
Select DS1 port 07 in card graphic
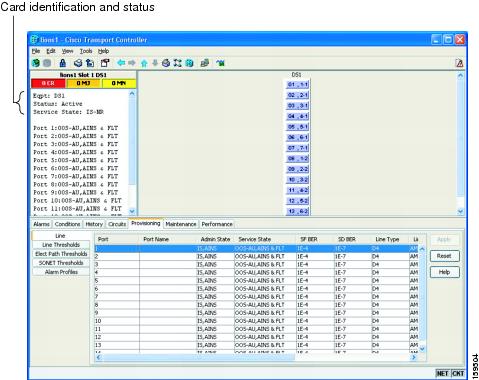pos(298,148)
